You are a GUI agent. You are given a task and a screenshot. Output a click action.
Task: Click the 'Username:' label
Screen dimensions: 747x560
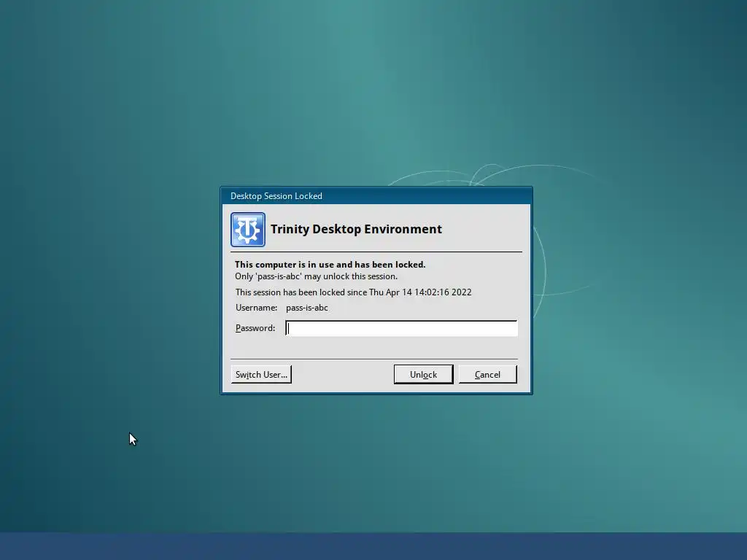click(256, 308)
